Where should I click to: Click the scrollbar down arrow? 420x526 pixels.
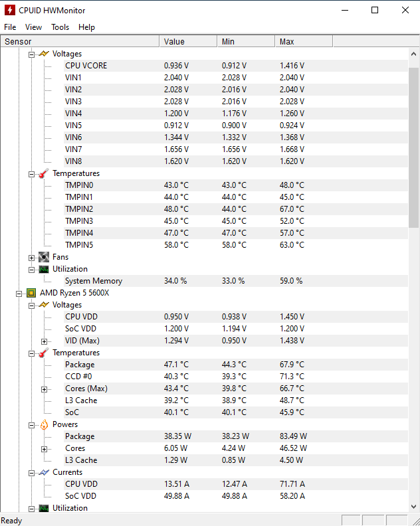pyautogui.click(x=413, y=507)
